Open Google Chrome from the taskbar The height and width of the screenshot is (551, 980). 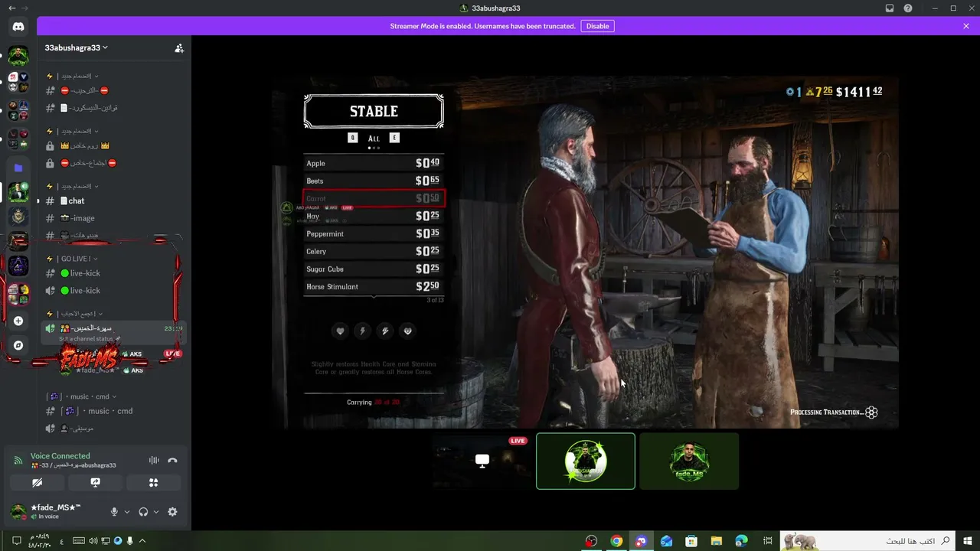[616, 541]
